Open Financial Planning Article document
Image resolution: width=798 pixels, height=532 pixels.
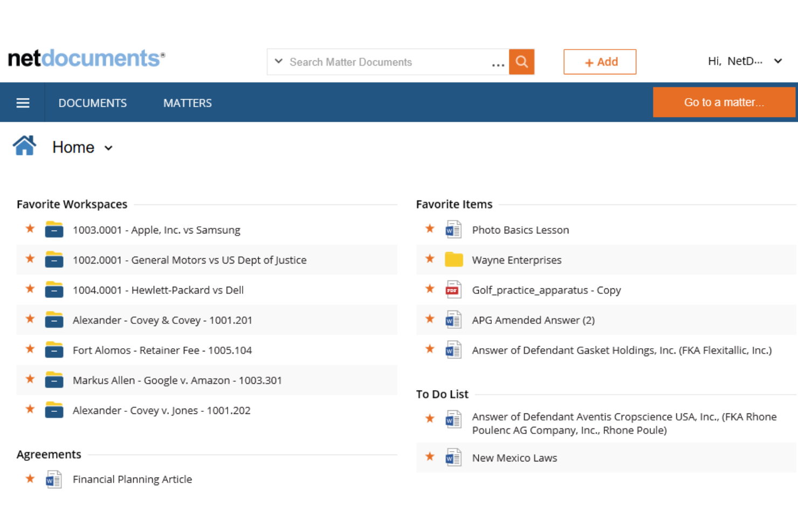click(x=132, y=480)
